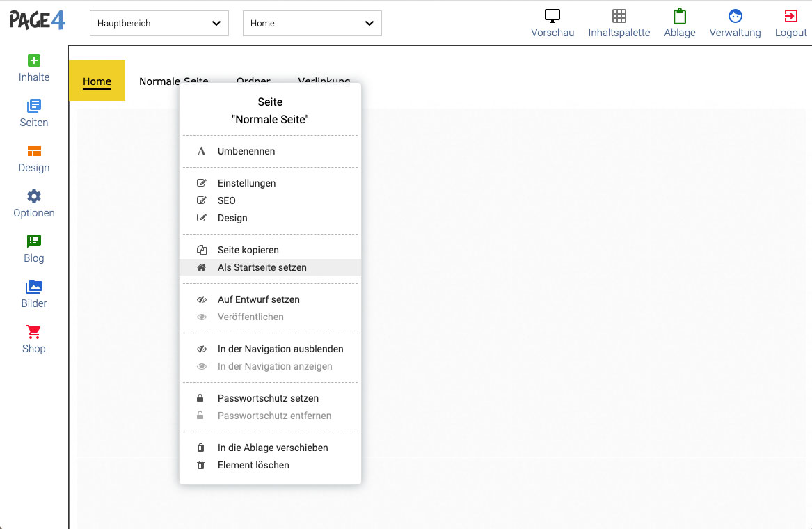Viewport: 812px width, 529px height.
Task: Open the Inhalte plus icon
Action: coord(33,61)
